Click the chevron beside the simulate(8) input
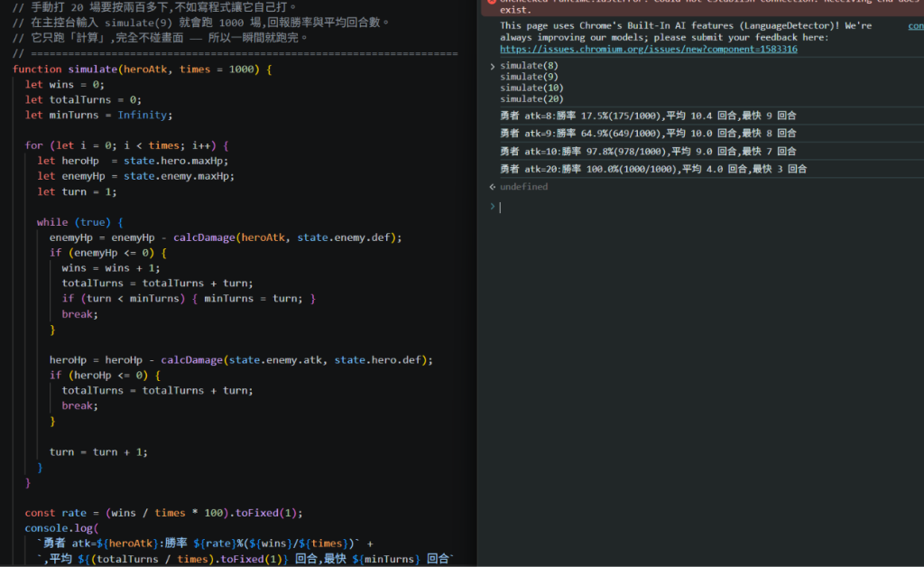The image size is (924, 567). pos(492,66)
